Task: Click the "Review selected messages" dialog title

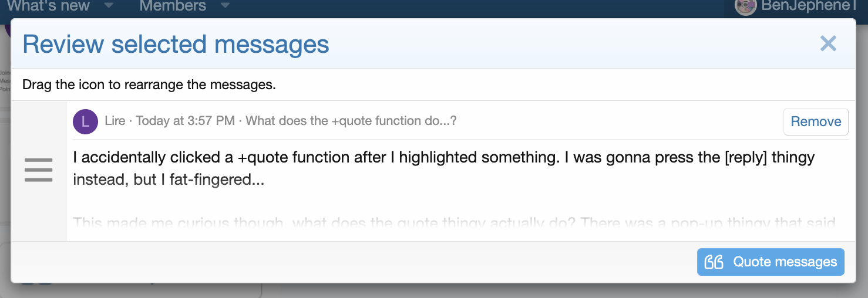Action: (x=176, y=45)
